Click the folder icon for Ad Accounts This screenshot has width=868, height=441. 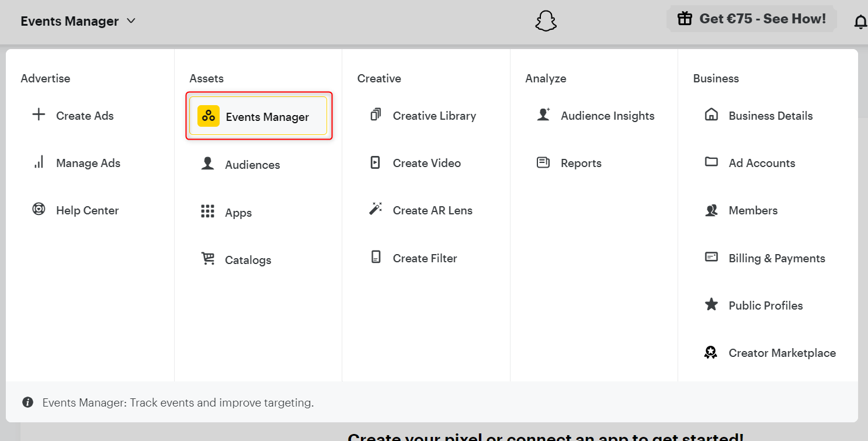[711, 162]
